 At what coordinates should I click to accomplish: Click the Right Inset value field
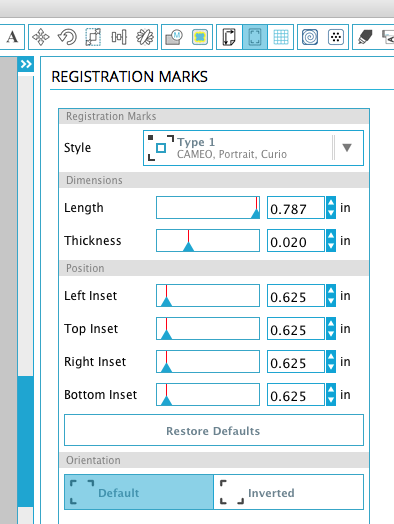pyautogui.click(x=296, y=361)
